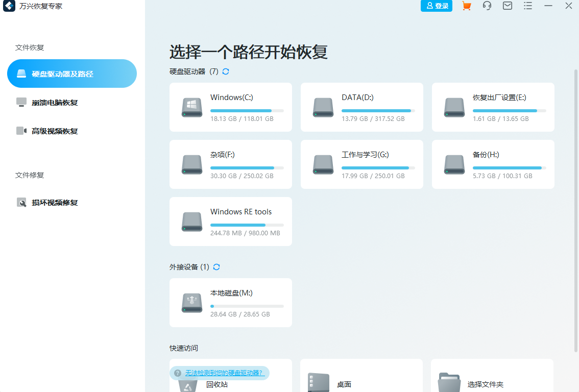The width and height of the screenshot is (579, 392).
Task: Click the C drive usage bar
Action: click(x=247, y=110)
